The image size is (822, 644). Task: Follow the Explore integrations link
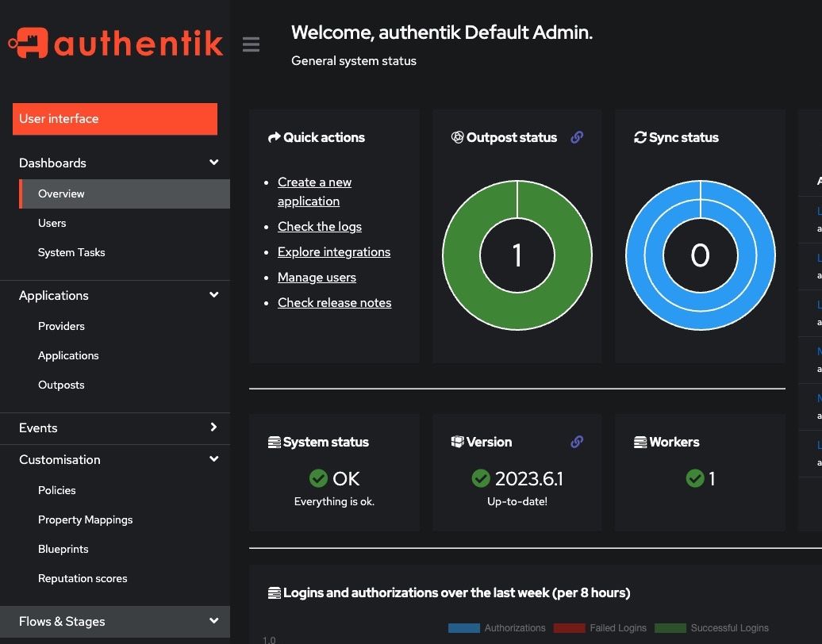click(x=334, y=252)
